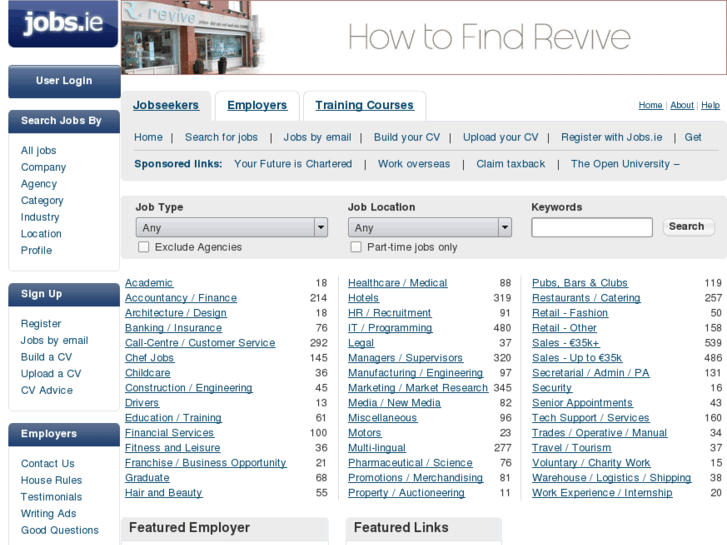Open Hair and Beauty category
Screen dimensions: 727x545
pyautogui.click(x=164, y=493)
